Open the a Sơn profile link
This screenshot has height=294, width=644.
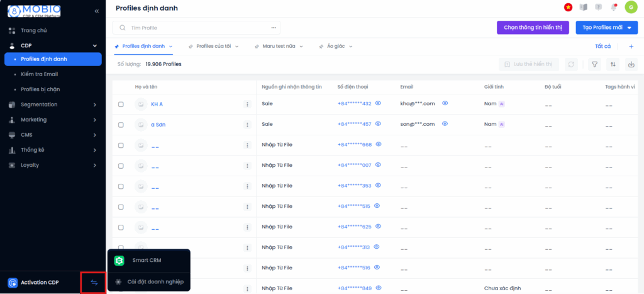[x=158, y=125]
